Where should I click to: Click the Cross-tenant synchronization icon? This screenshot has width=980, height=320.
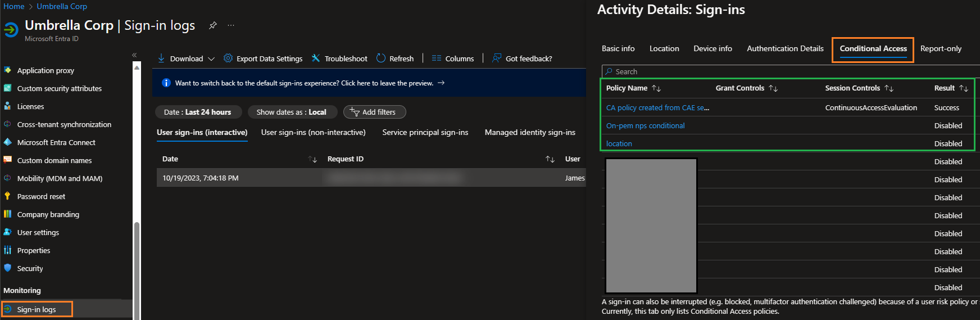point(8,124)
